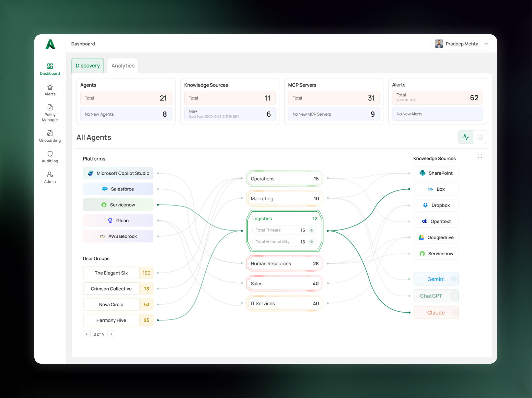The image size is (532, 398).
Task: Select the Googledrive knowledge source
Action: coord(436,237)
